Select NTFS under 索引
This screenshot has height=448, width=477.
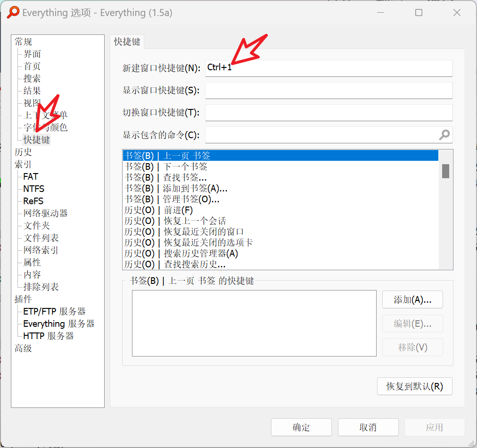[33, 189]
